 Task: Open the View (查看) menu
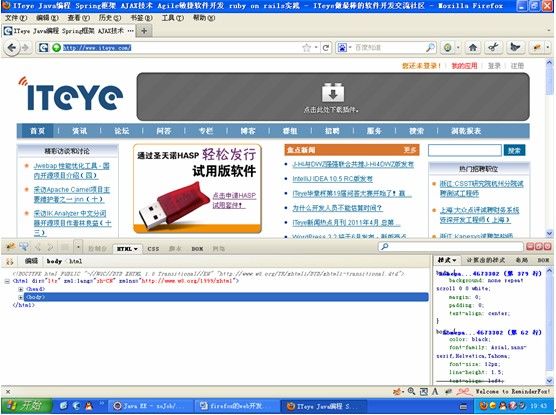tap(79, 18)
